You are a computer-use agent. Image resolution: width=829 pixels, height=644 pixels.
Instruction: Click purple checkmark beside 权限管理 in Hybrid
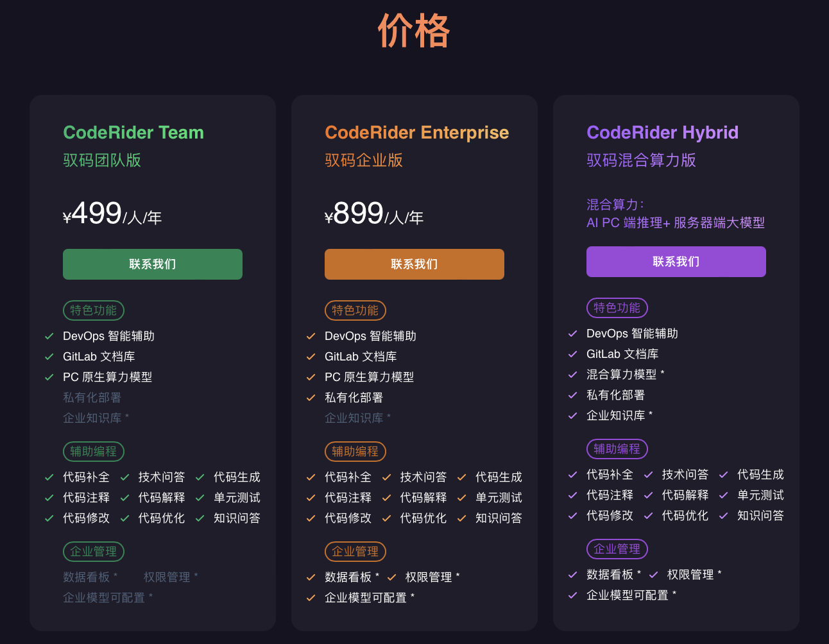653,575
